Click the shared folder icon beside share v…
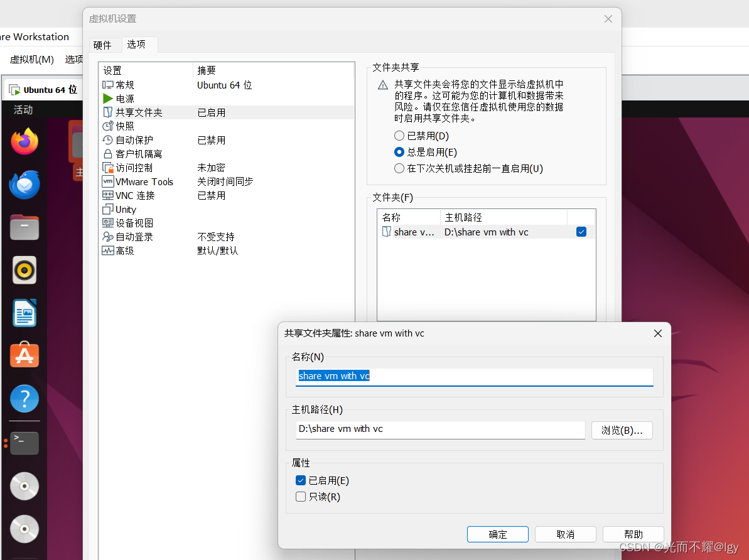749x560 pixels. coord(387,232)
